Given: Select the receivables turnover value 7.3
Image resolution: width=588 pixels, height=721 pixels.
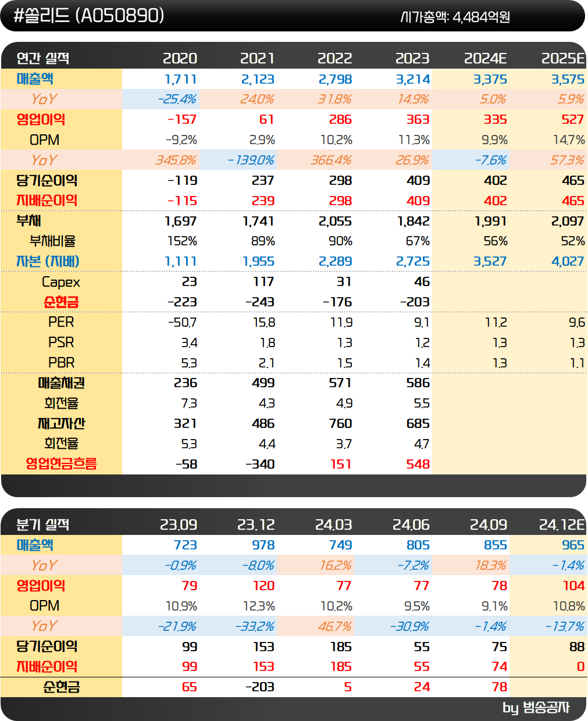Looking at the screenshot, I should pos(189,404).
